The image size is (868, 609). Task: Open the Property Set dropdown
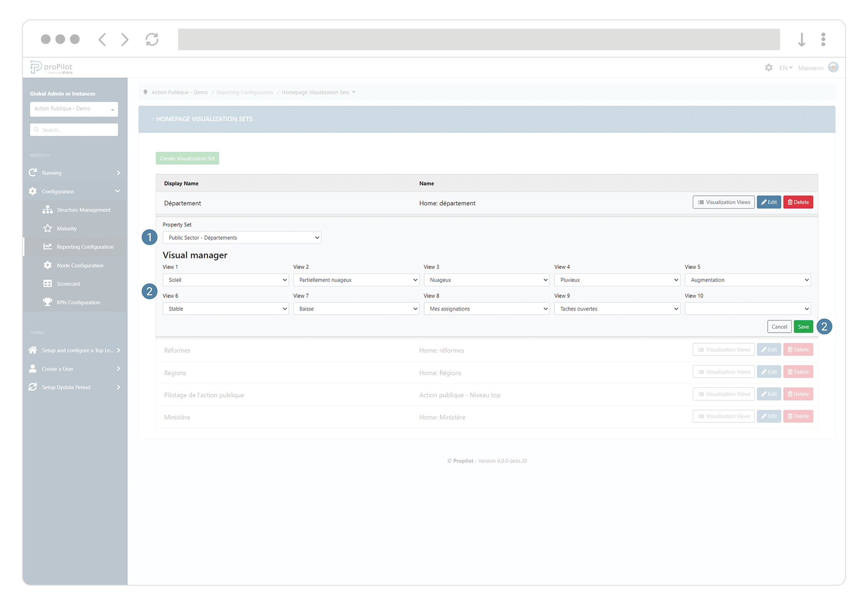pyautogui.click(x=242, y=238)
